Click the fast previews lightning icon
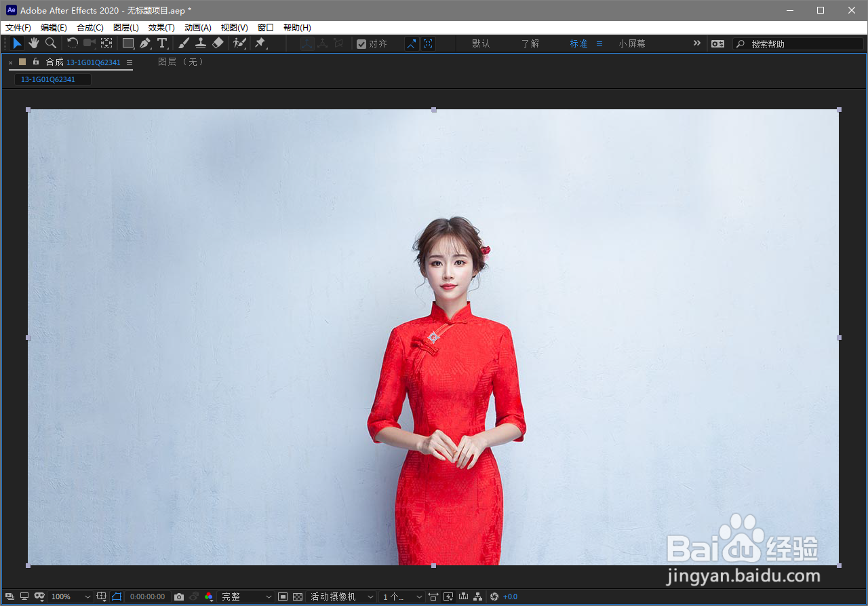This screenshot has height=606, width=868. click(x=448, y=596)
